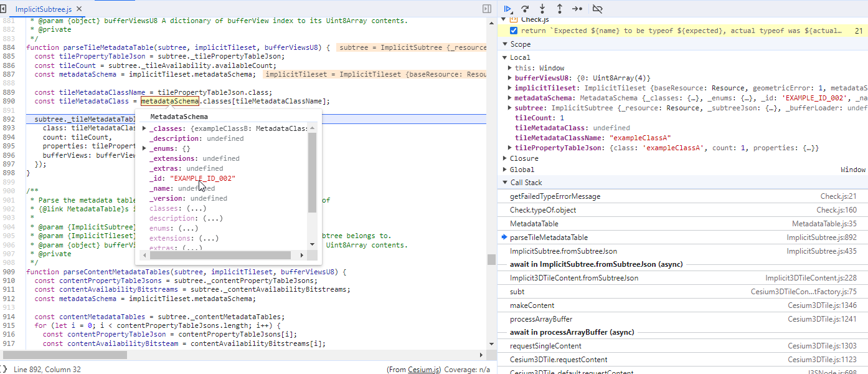Hide the debugger sidebar with the panel icon
This screenshot has height=374, width=868.
[486, 9]
